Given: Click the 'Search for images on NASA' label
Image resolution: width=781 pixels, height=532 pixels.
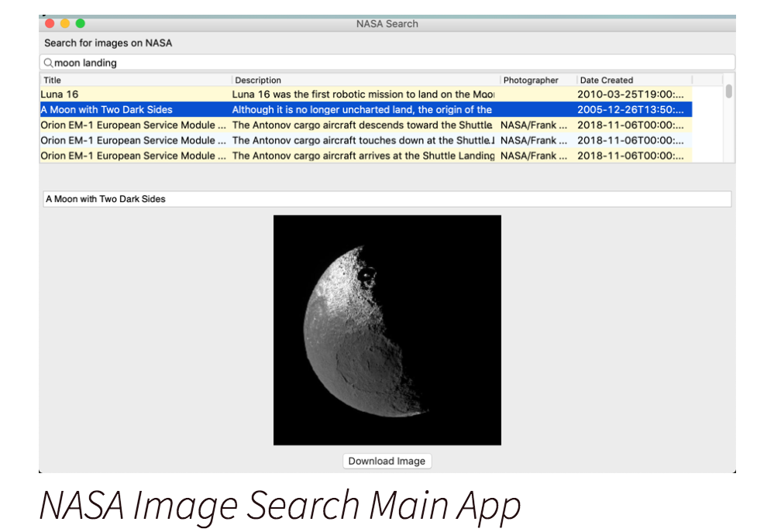Looking at the screenshot, I should 108,43.
